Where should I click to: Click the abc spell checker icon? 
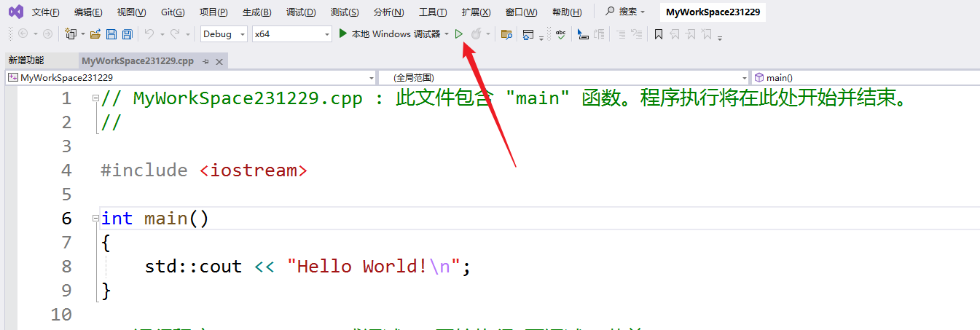[560, 34]
